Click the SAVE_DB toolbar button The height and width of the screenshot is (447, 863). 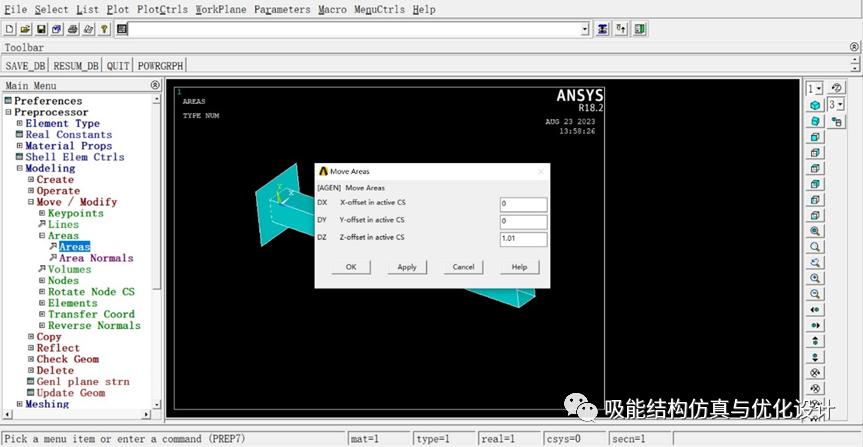25,66
